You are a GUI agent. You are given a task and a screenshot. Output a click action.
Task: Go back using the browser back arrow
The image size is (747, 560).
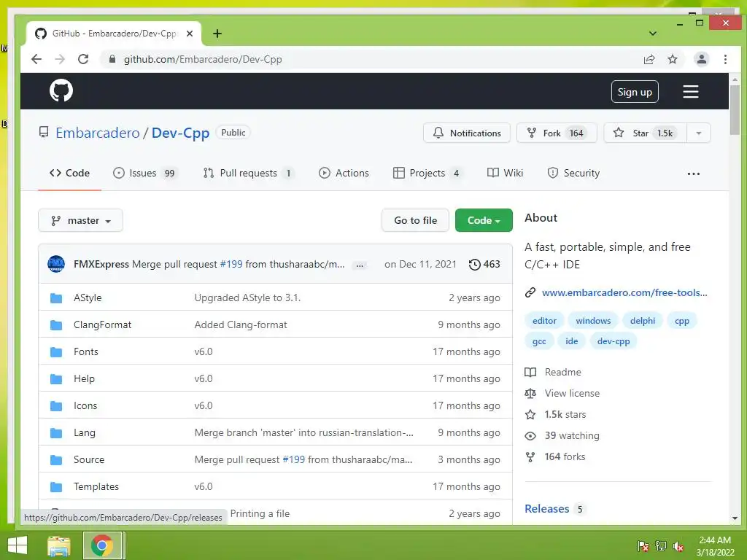click(x=36, y=59)
